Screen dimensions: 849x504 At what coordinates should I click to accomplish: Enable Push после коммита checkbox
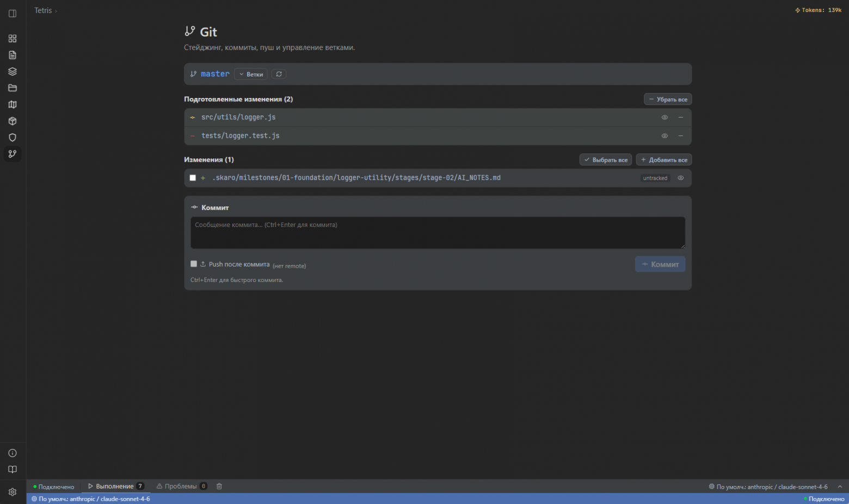194,264
